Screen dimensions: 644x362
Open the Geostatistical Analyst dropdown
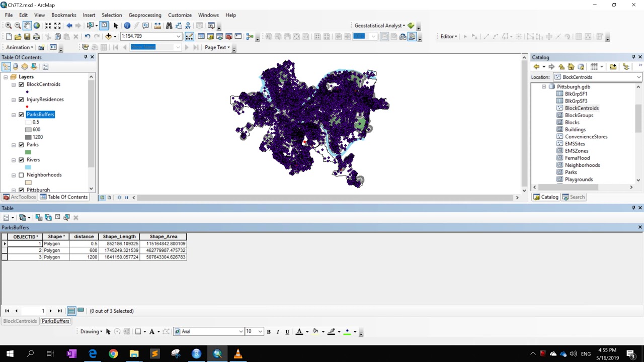tap(379, 26)
